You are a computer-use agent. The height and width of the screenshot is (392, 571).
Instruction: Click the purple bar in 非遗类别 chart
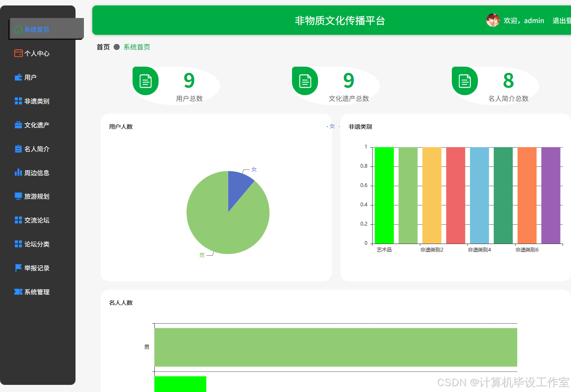(551, 195)
